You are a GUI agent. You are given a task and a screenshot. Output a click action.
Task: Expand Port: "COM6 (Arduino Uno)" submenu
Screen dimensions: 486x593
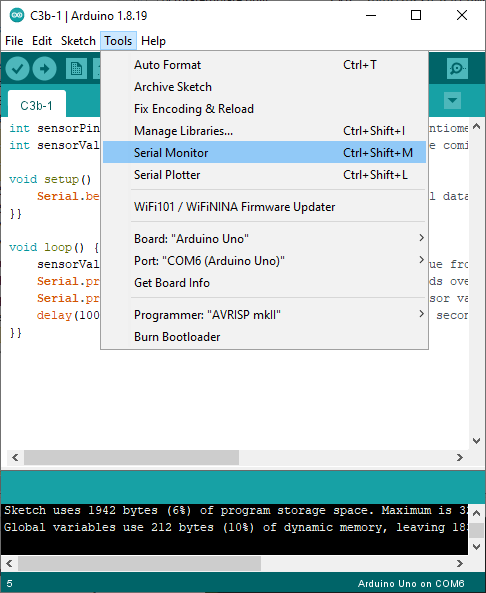pos(264,261)
